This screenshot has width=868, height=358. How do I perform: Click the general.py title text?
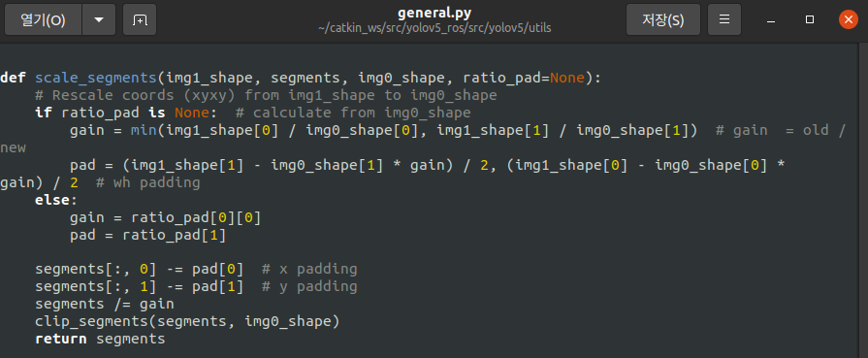(x=434, y=14)
